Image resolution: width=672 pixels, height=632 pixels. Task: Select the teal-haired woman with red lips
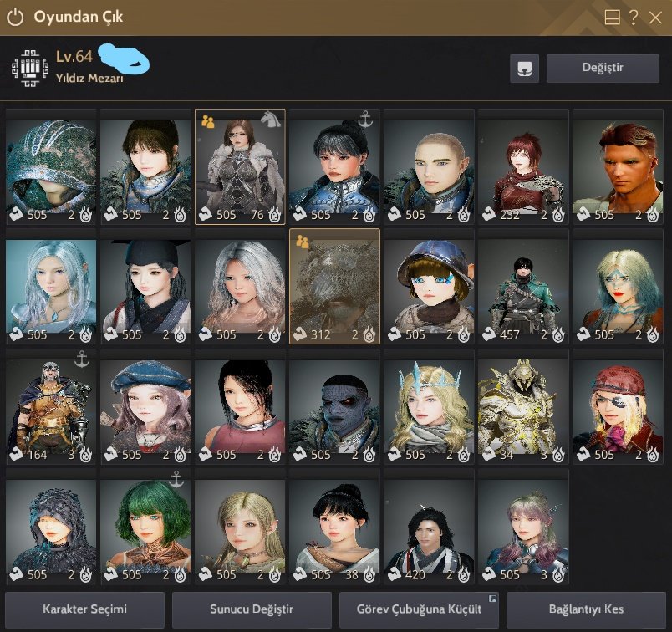click(x=618, y=287)
